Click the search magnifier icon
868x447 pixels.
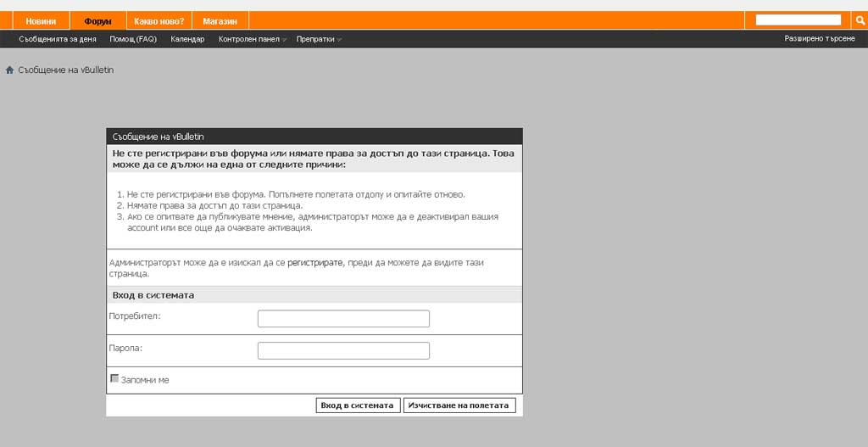click(860, 20)
